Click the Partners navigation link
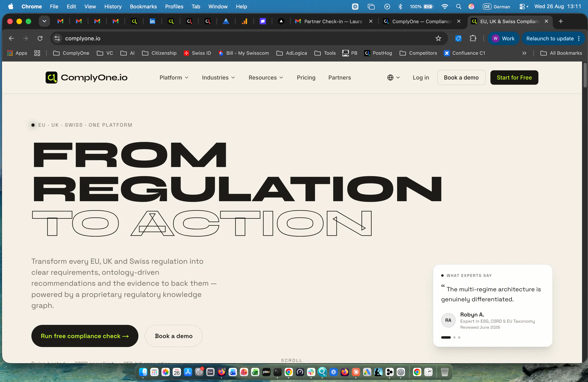This screenshot has width=588, height=382. (339, 78)
